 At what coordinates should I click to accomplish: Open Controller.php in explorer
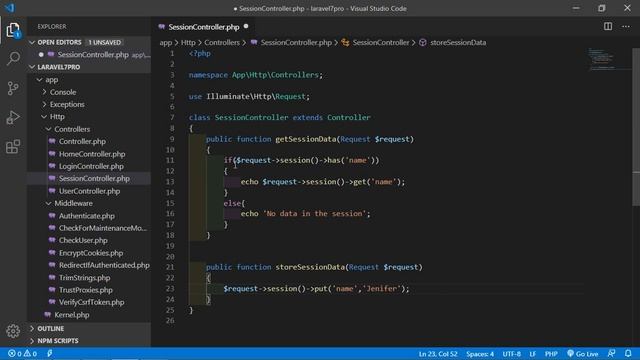tap(82, 142)
